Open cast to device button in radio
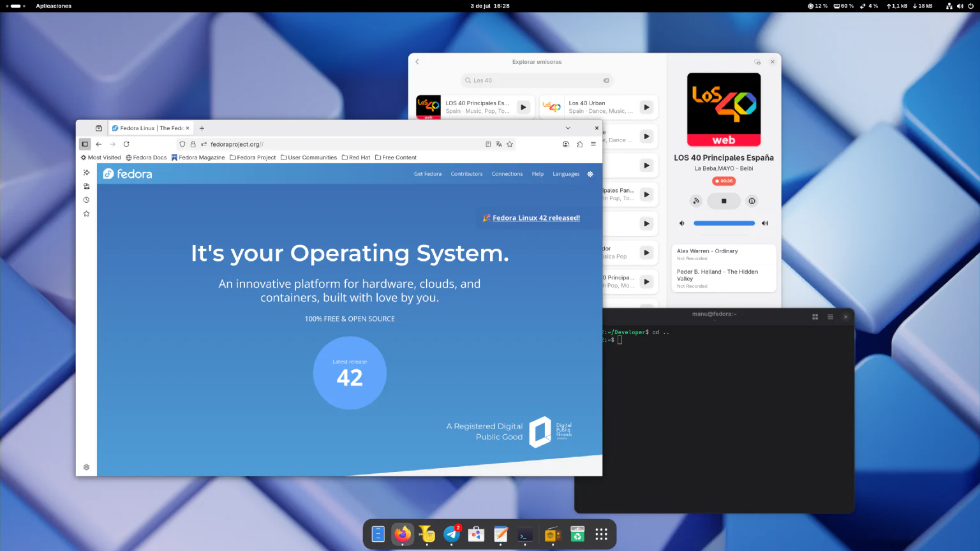 click(696, 201)
